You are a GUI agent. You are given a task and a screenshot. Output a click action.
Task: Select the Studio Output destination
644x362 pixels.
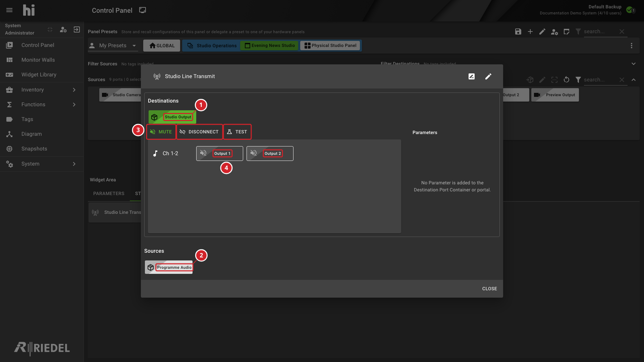(172, 117)
